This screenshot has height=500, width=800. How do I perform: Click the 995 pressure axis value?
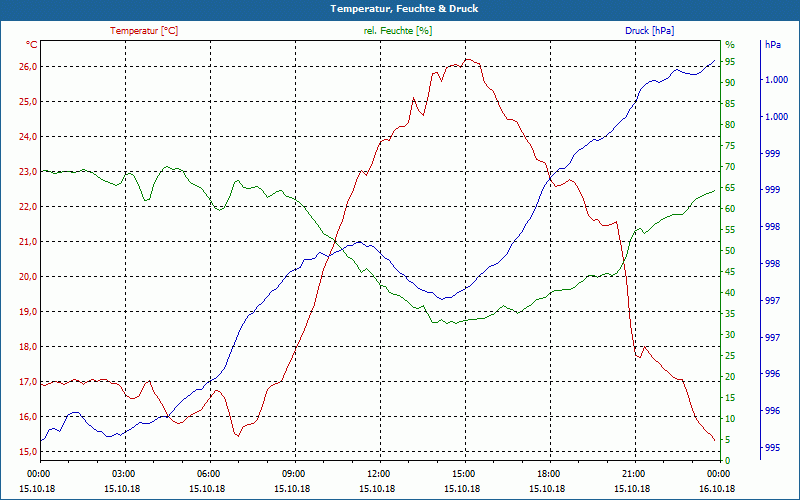pyautogui.click(x=772, y=448)
